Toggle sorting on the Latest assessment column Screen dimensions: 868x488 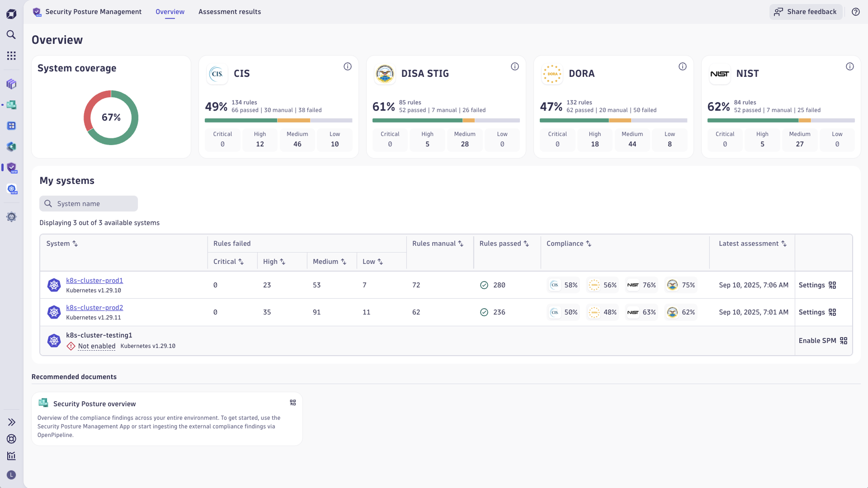click(x=784, y=244)
